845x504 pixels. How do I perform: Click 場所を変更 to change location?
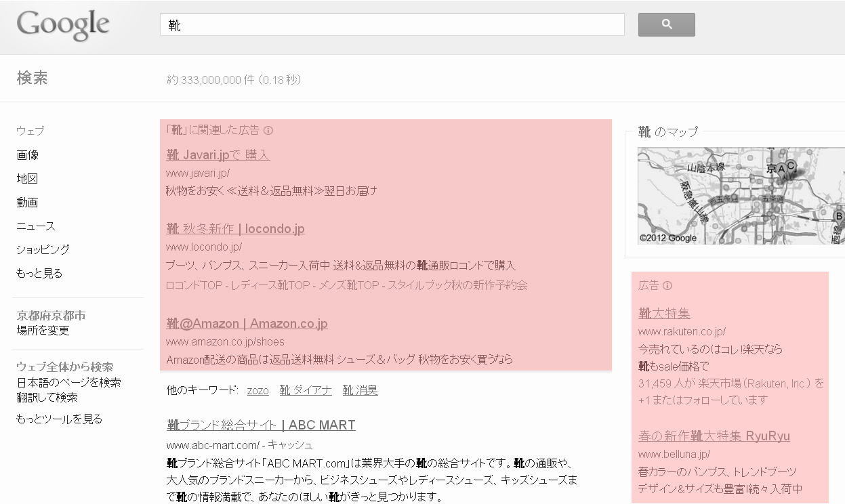pyautogui.click(x=43, y=331)
